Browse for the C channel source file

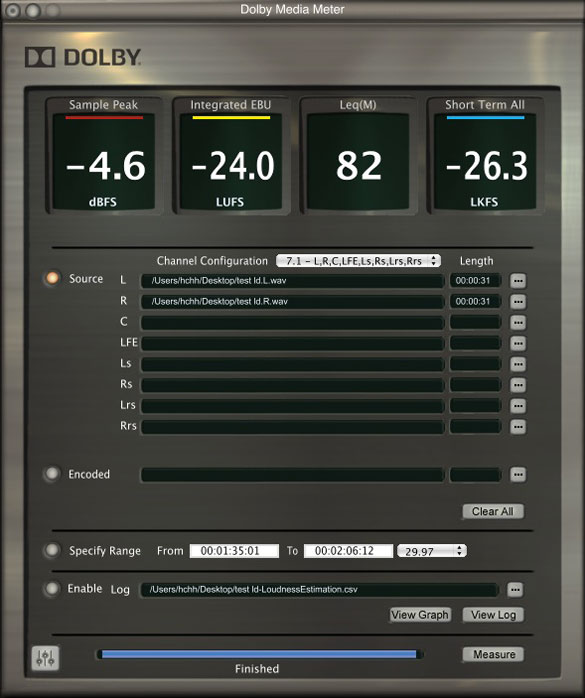coord(518,322)
